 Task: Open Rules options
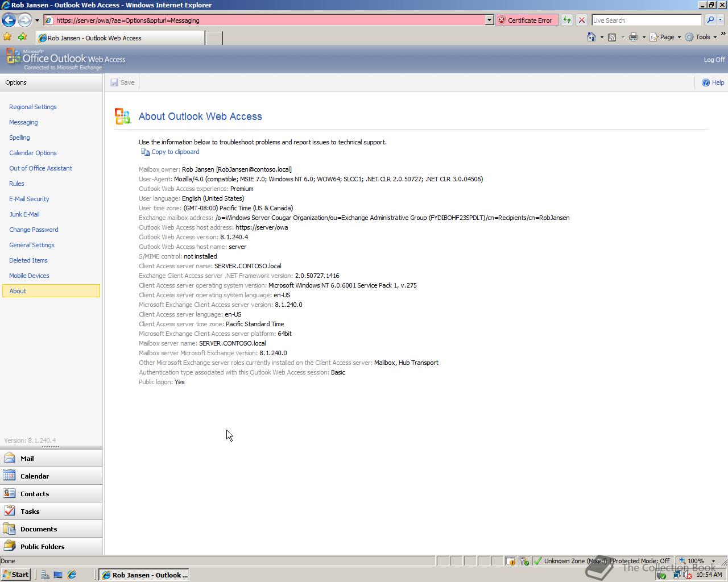[x=16, y=184]
